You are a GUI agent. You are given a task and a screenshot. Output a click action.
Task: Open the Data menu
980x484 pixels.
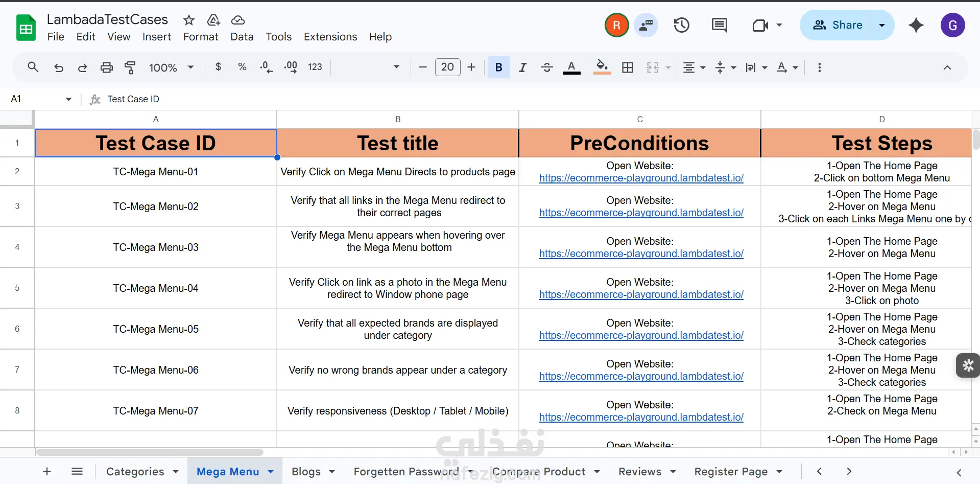tap(242, 37)
